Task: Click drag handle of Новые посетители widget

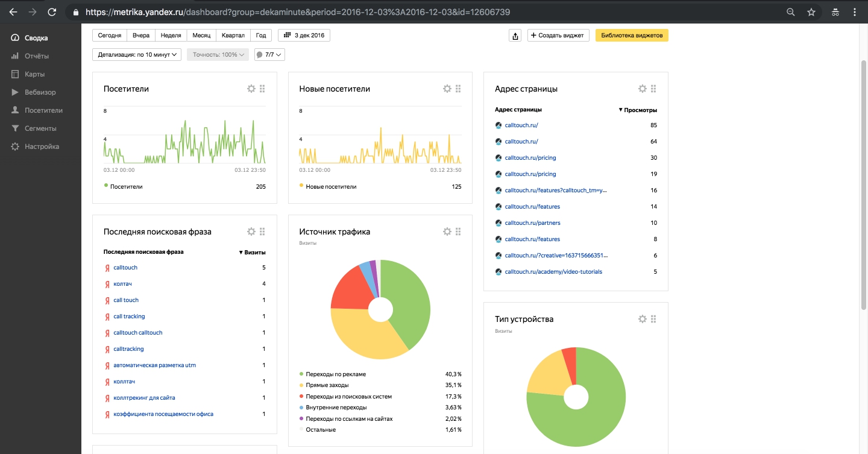Action: coord(458,89)
